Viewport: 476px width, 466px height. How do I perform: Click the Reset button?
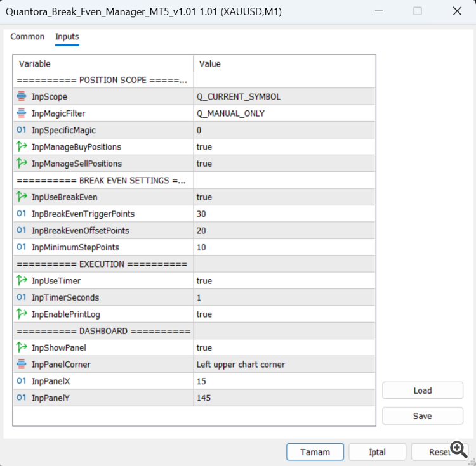click(x=440, y=452)
